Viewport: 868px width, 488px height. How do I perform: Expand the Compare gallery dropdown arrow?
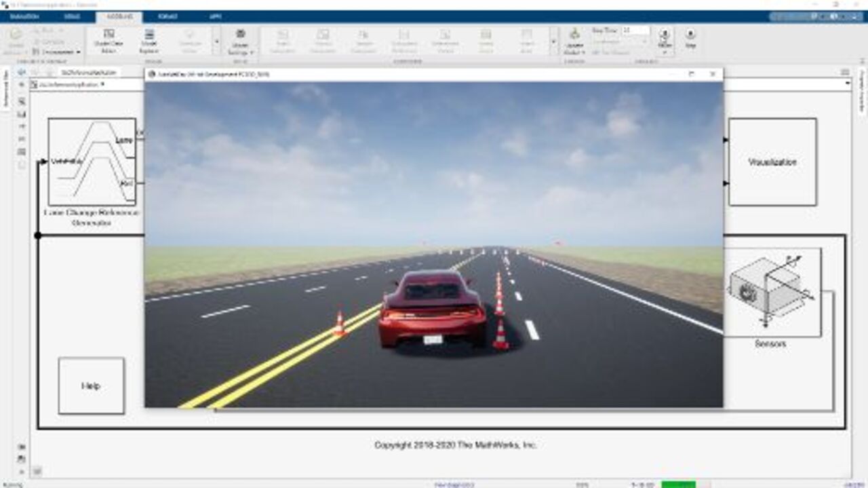tap(554, 41)
